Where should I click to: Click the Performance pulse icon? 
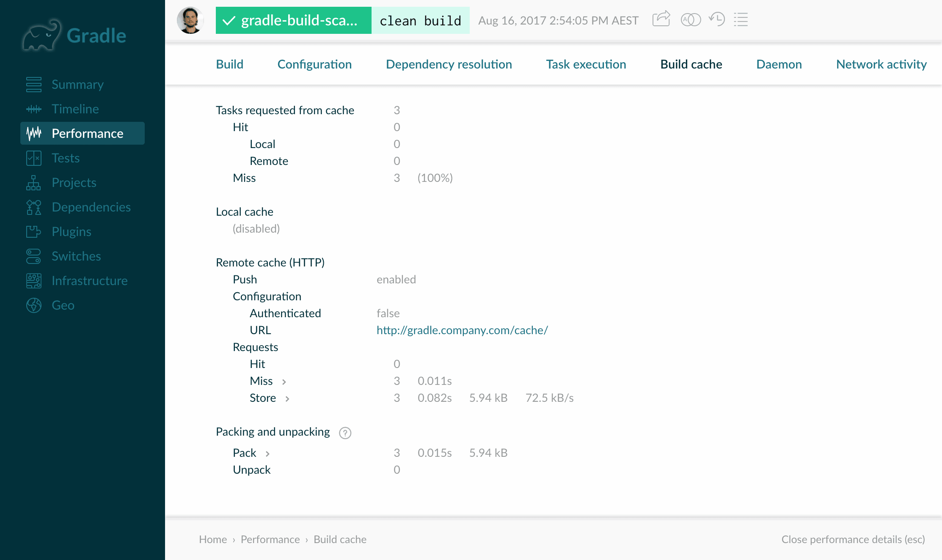[34, 134]
